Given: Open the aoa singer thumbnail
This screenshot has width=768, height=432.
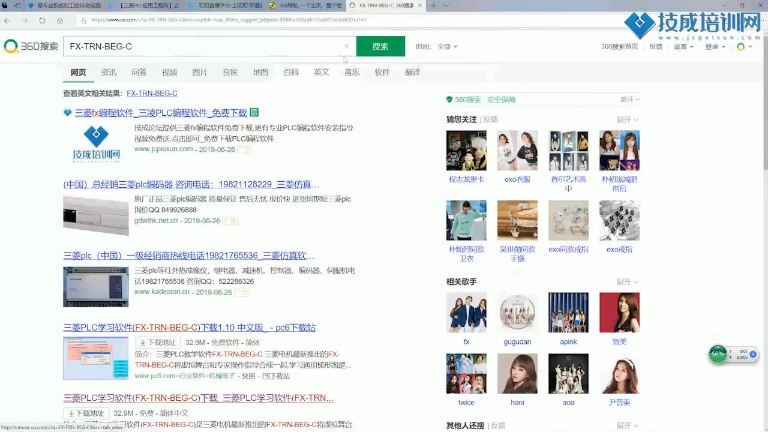Looking at the screenshot, I should tap(568, 374).
